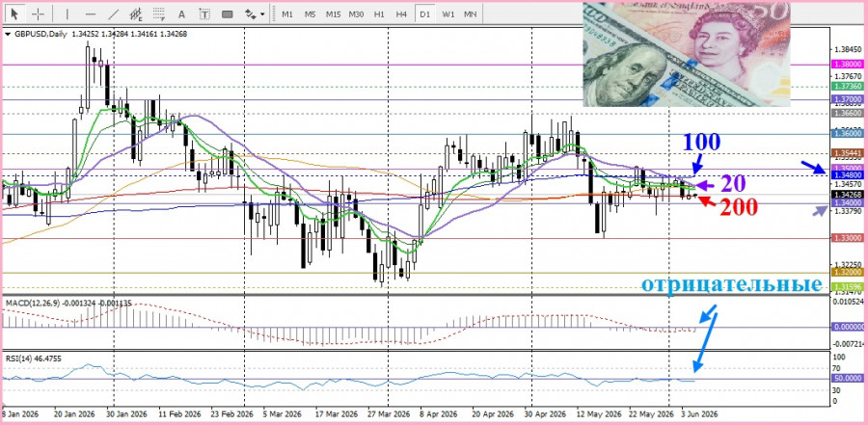Pick the gray rectangle shape tool

[x=227, y=13]
